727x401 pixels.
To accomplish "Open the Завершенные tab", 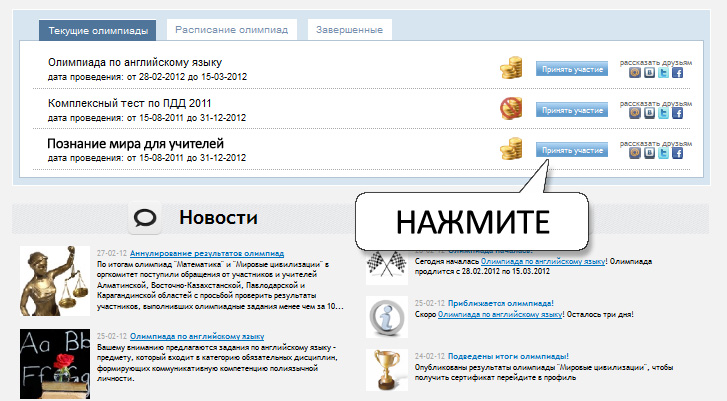I will tap(350, 30).
